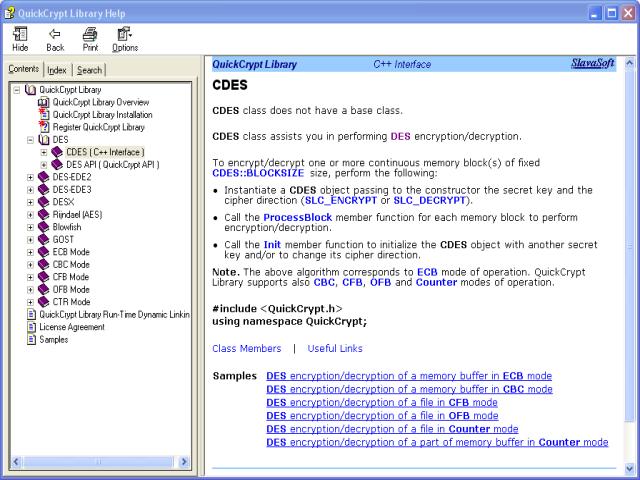Click the Hide toolbar icon
This screenshot has height=480, width=640.
20,34
